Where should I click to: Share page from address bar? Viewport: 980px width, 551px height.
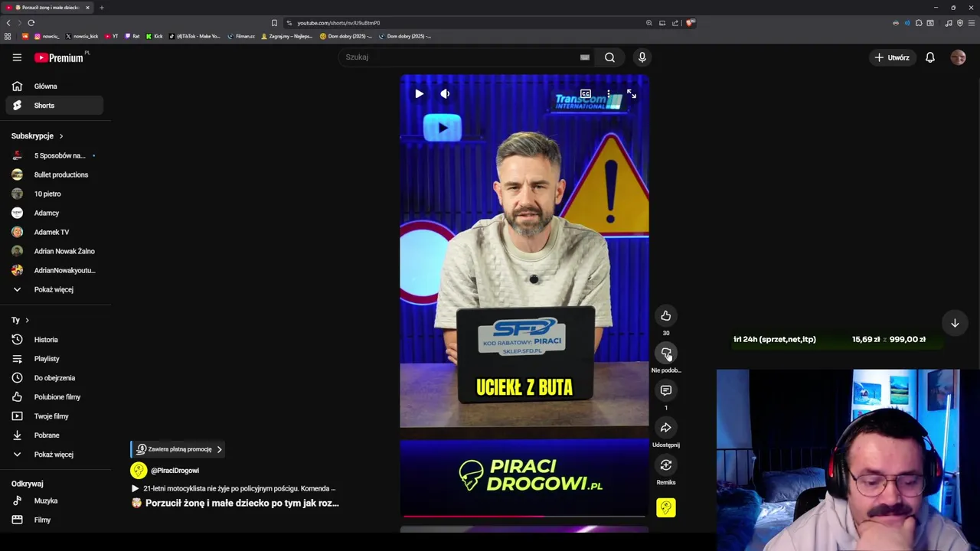pos(675,23)
